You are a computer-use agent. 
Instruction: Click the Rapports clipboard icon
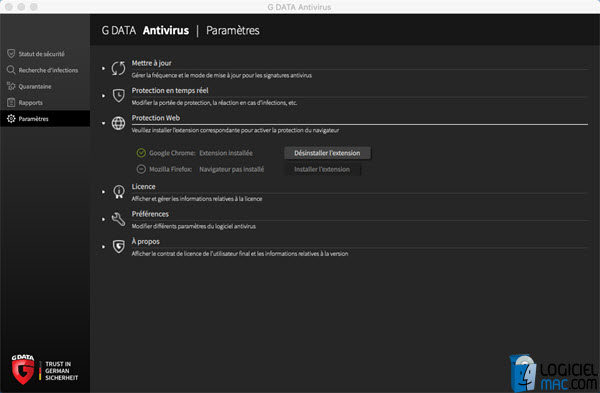[11, 102]
